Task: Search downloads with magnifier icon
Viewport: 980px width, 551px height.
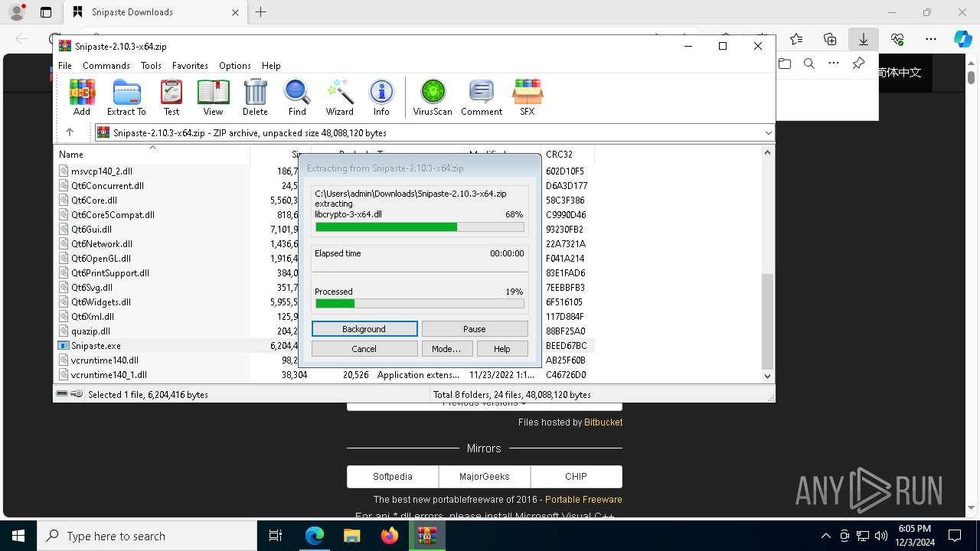Action: coord(809,64)
